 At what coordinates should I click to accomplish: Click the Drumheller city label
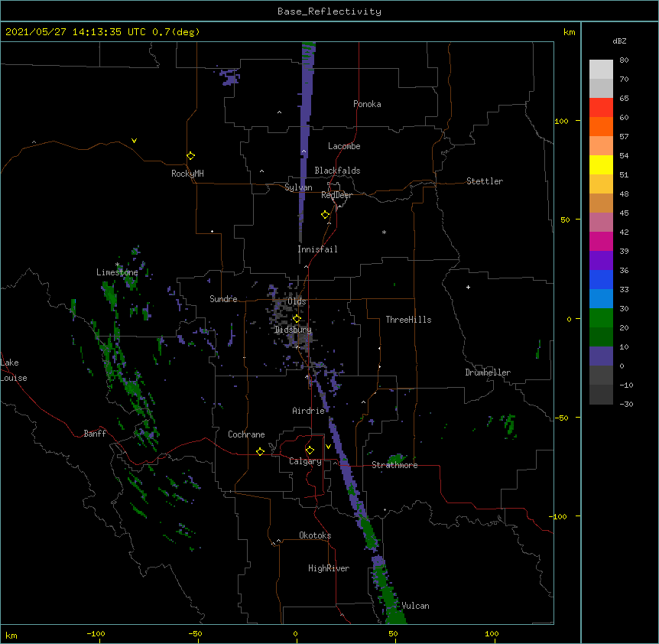pyautogui.click(x=488, y=372)
